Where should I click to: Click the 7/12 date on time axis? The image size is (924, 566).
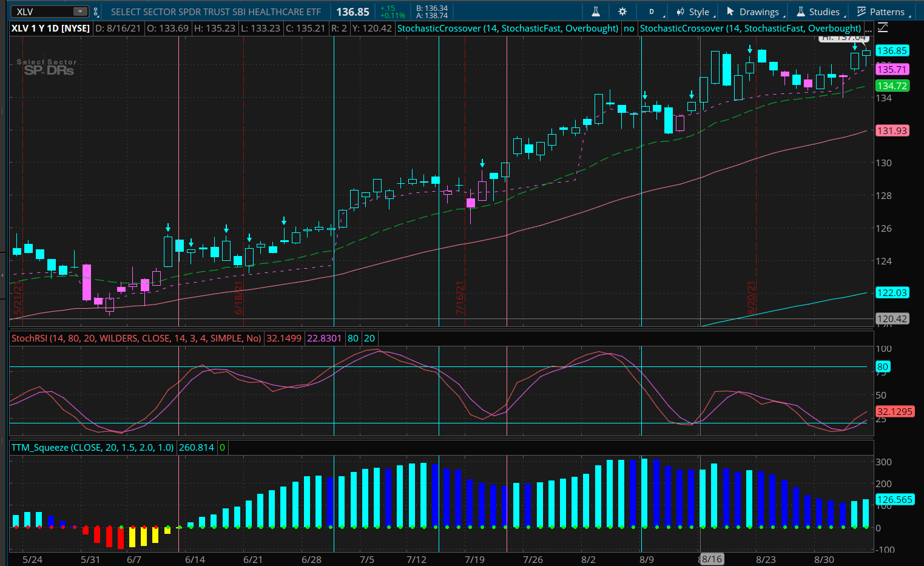click(x=416, y=559)
